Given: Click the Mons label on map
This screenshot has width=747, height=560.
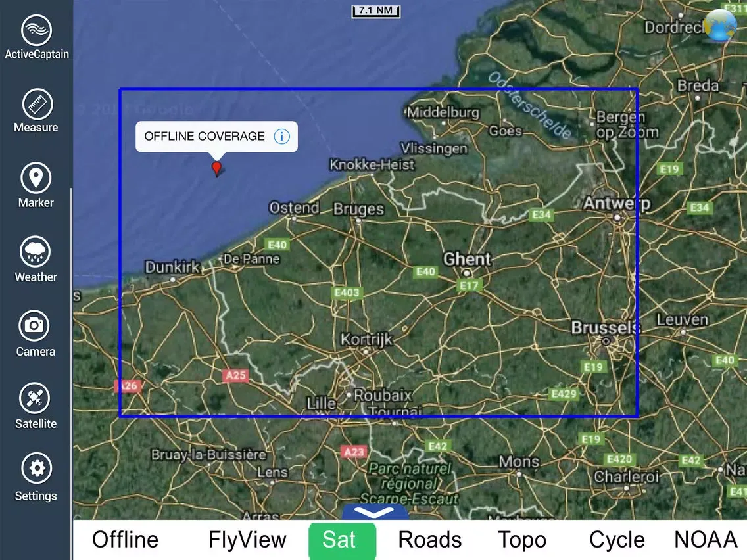Looking at the screenshot, I should [x=519, y=461].
